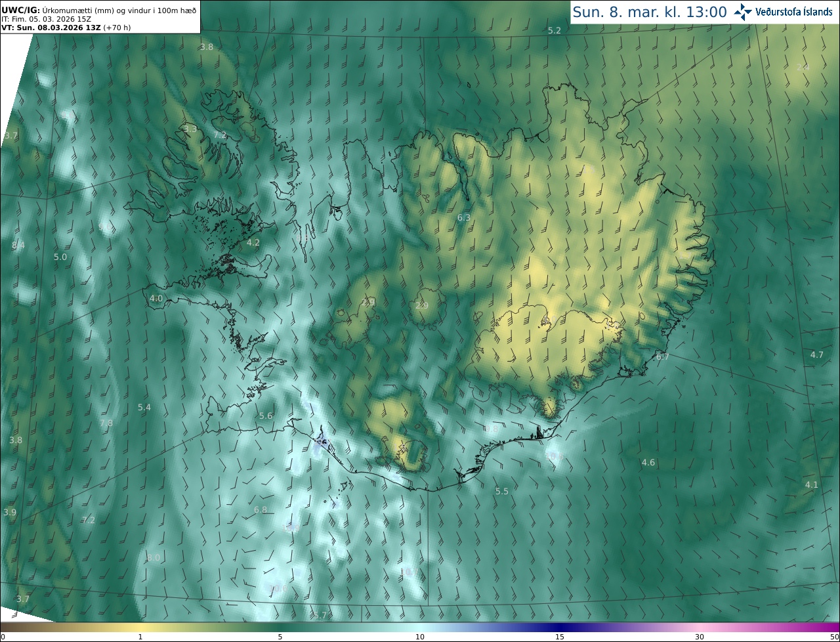The image size is (840, 642).
Task: Pick the yellow color near scale value 1
Action: point(140,628)
